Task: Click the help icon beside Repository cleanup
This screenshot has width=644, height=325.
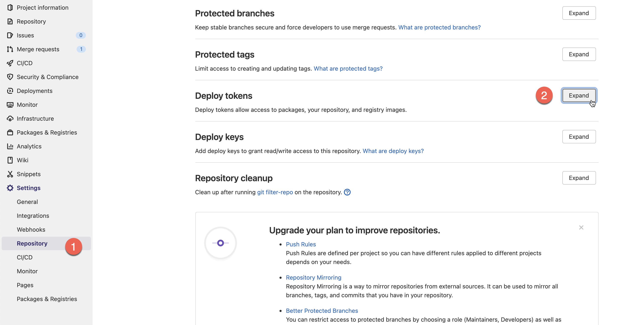Action: point(347,192)
